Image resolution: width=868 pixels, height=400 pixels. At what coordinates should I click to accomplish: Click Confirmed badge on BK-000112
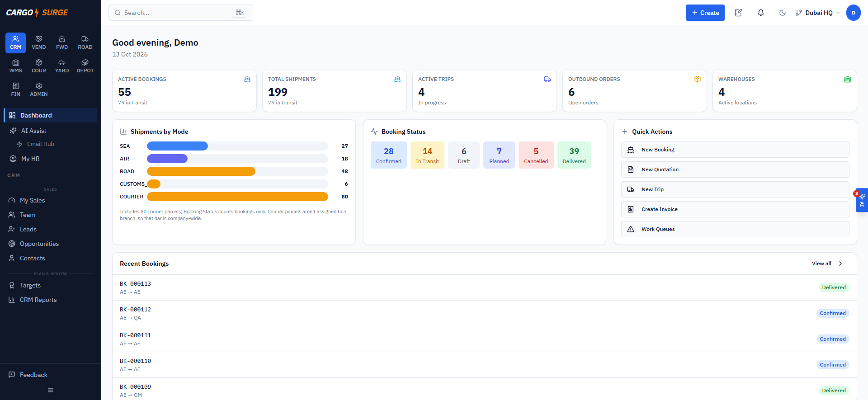pos(833,313)
